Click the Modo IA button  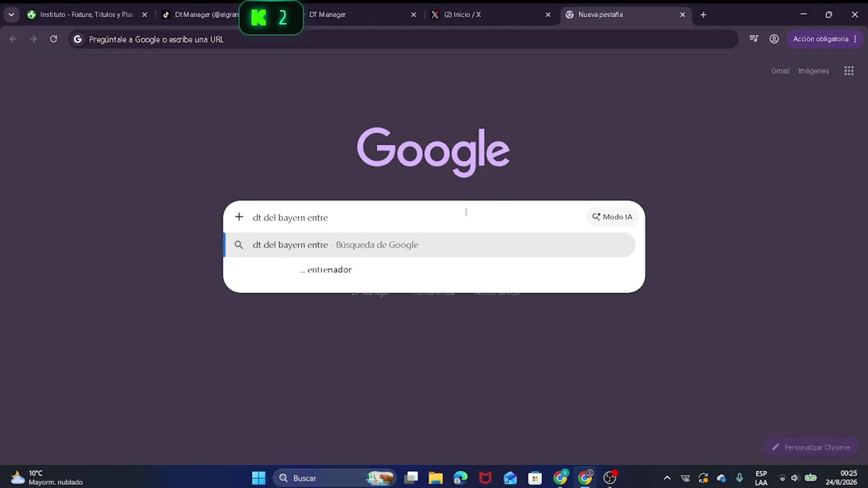[x=612, y=217]
